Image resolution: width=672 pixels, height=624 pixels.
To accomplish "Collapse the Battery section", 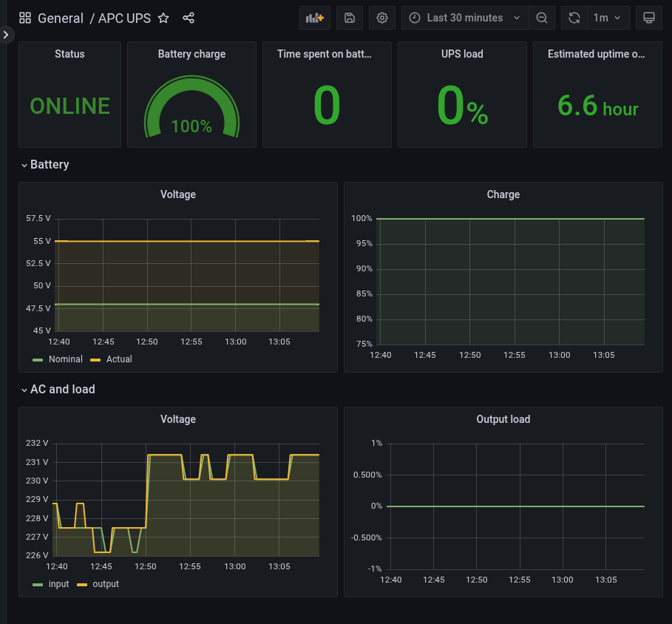I will click(x=45, y=164).
